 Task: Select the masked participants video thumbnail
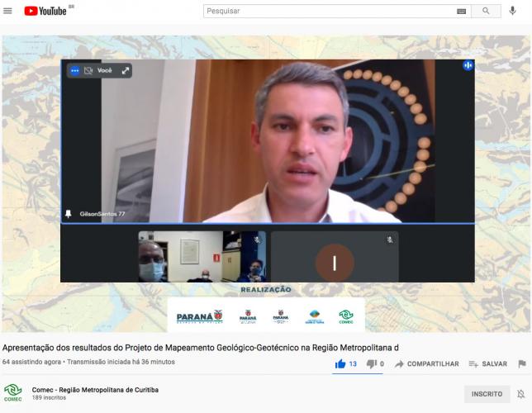(202, 257)
